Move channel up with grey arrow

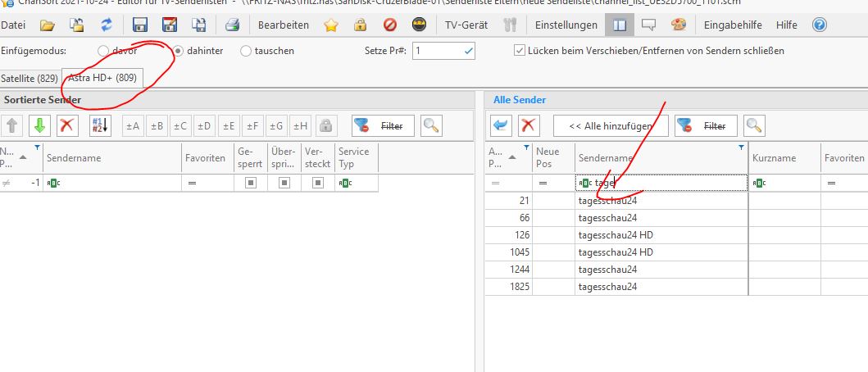pos(12,125)
